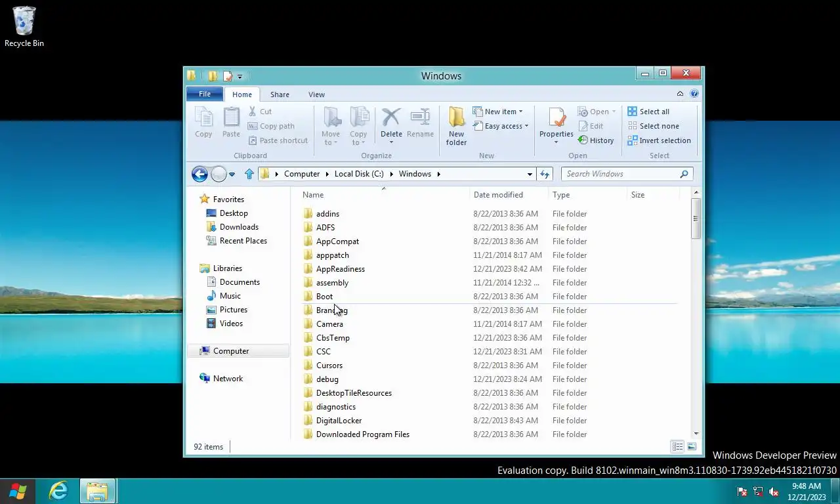Screen dimensions: 840x504
Task: Select Downloads in Favorites
Action: click(232, 227)
